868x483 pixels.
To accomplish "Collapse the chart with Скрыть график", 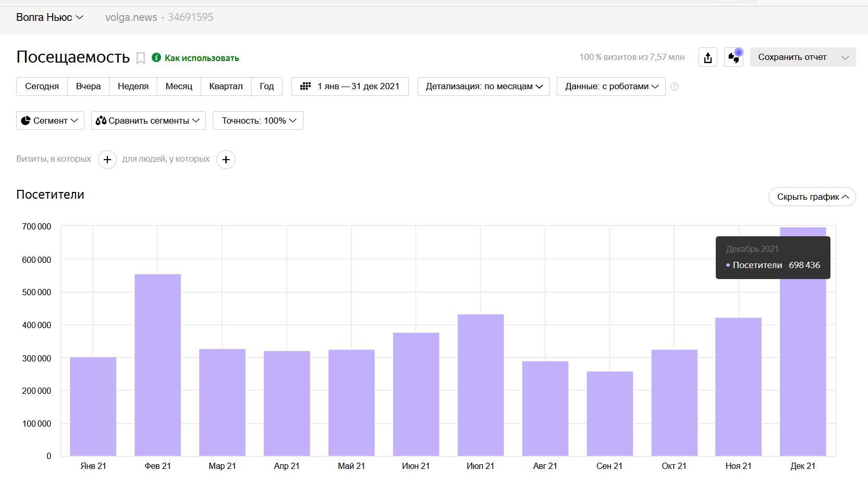I will click(812, 197).
